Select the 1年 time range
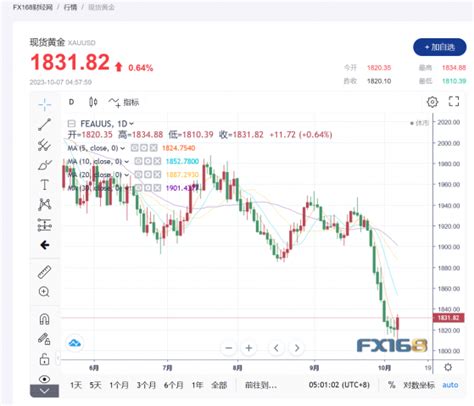Viewport: 474px width, 406px height. [x=197, y=385]
